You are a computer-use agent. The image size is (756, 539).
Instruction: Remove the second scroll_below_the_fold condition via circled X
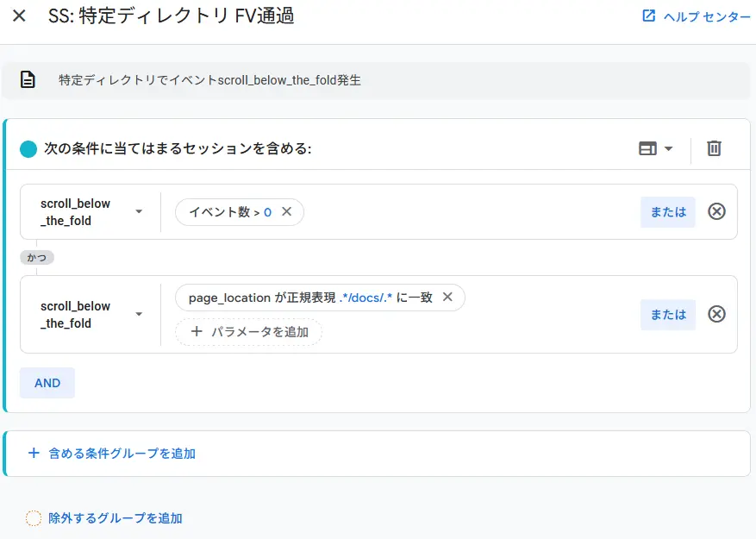[x=716, y=314]
